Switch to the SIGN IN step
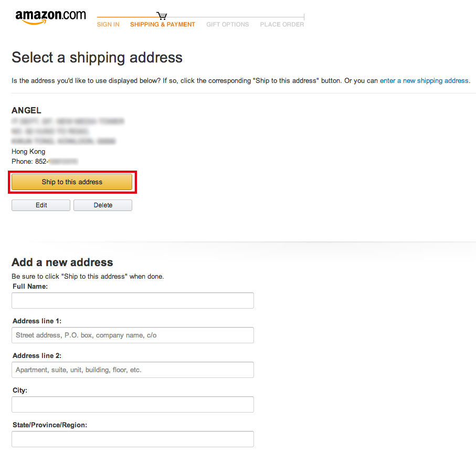The height and width of the screenshot is (453, 476). 108,24
